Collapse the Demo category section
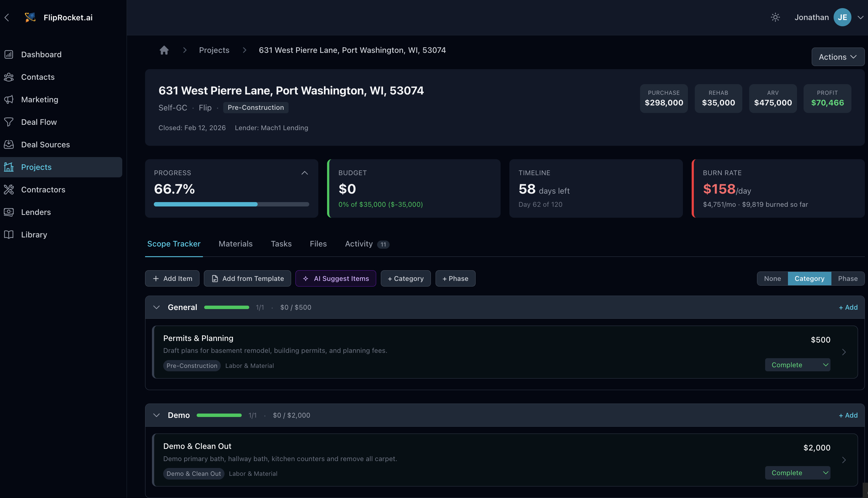This screenshot has width=868, height=498. 157,415
